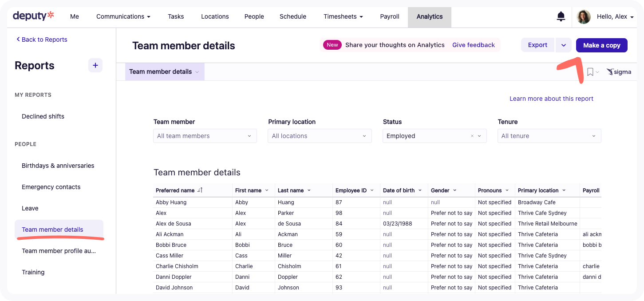Click the bookmark icon near Sigma
This screenshot has height=301, width=644.
click(x=590, y=72)
